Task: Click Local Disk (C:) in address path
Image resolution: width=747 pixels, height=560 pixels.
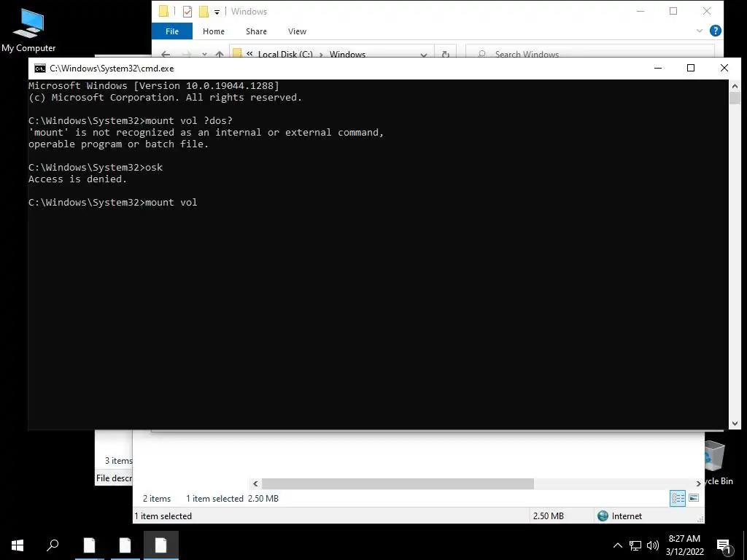Action: (x=285, y=54)
